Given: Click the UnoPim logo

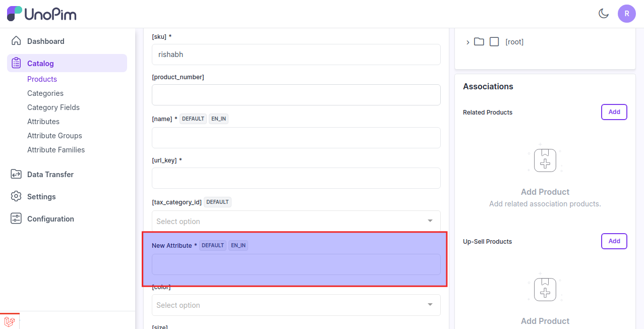Looking at the screenshot, I should tap(42, 14).
